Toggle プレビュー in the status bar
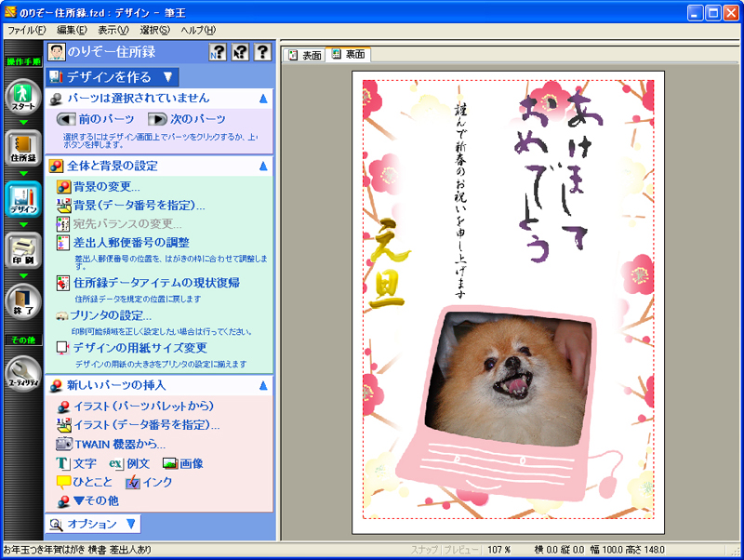744x560 pixels. [x=459, y=550]
